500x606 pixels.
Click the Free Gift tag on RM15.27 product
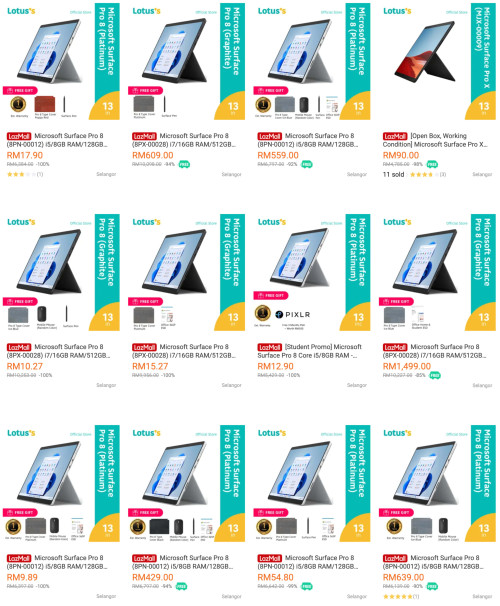[146, 301]
